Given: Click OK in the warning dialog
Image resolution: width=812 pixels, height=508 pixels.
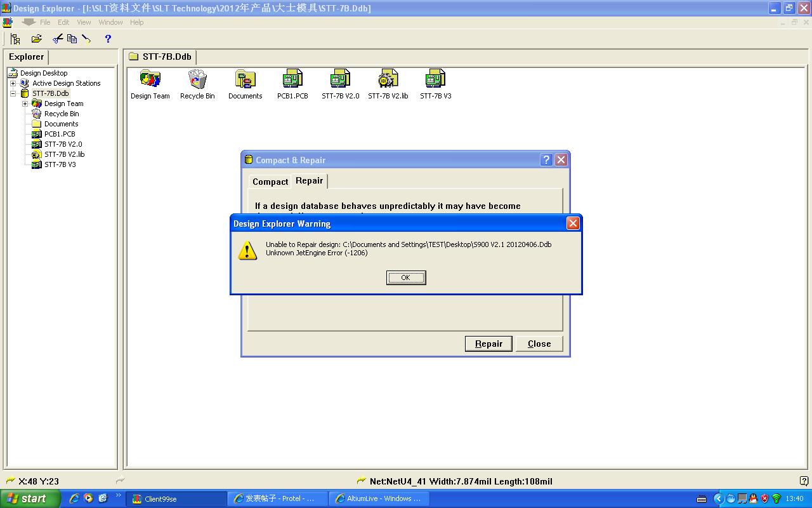Looking at the screenshot, I should (406, 277).
